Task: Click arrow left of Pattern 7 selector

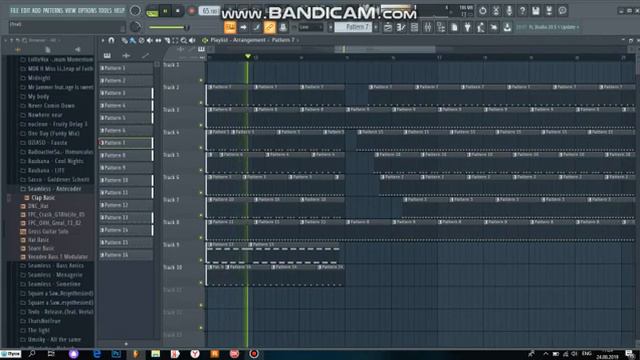Action: [x=330, y=27]
